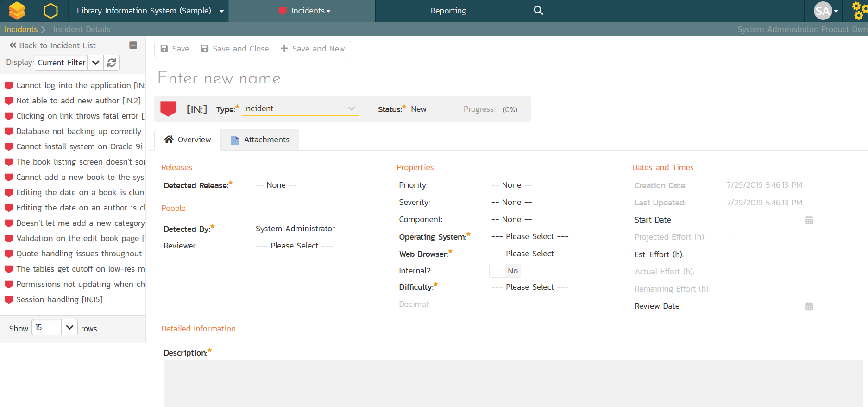868x407 pixels.
Task: Collapse the sidebar using minimize icon
Action: (x=133, y=45)
